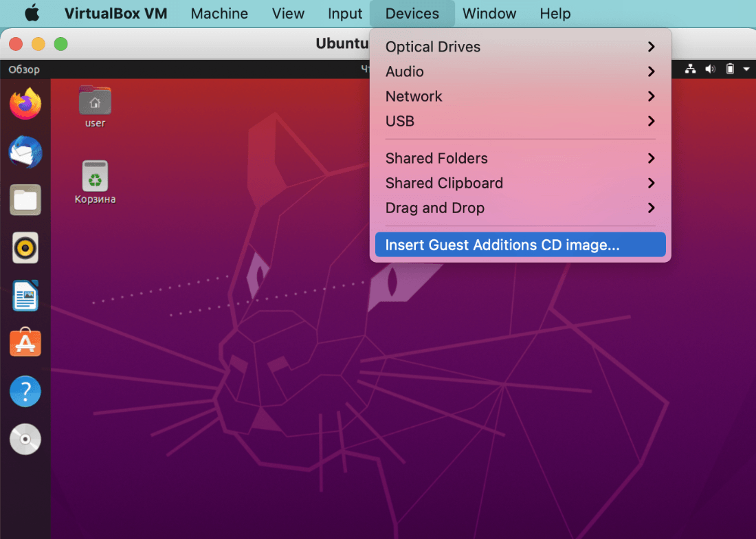This screenshot has height=539, width=756.
Task: Open Ubuntu Software store icon
Action: [25, 343]
